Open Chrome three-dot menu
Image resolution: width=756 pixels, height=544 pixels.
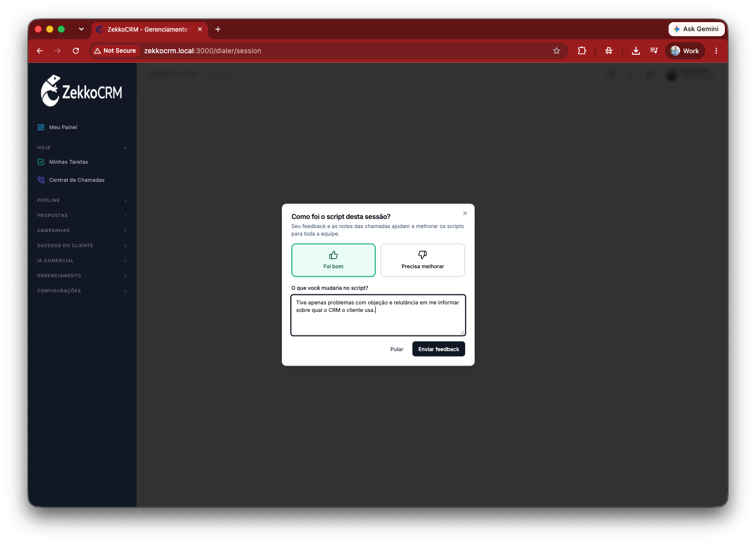(716, 51)
